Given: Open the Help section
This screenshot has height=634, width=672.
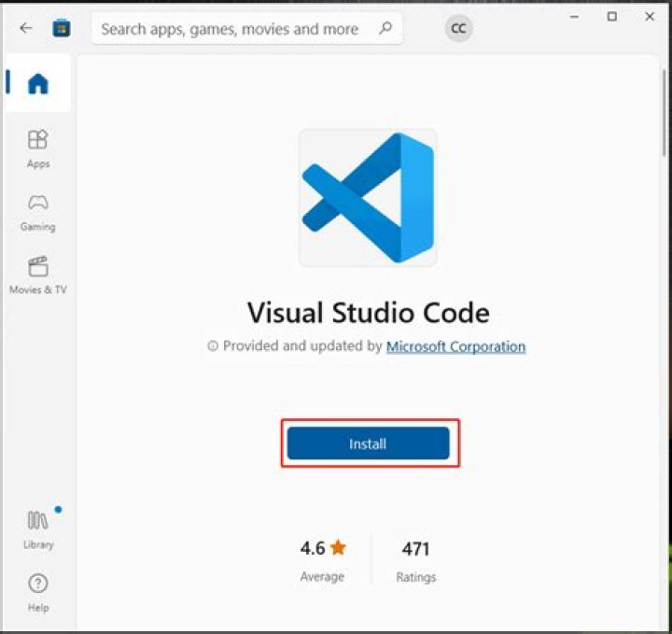Looking at the screenshot, I should tap(38, 593).
